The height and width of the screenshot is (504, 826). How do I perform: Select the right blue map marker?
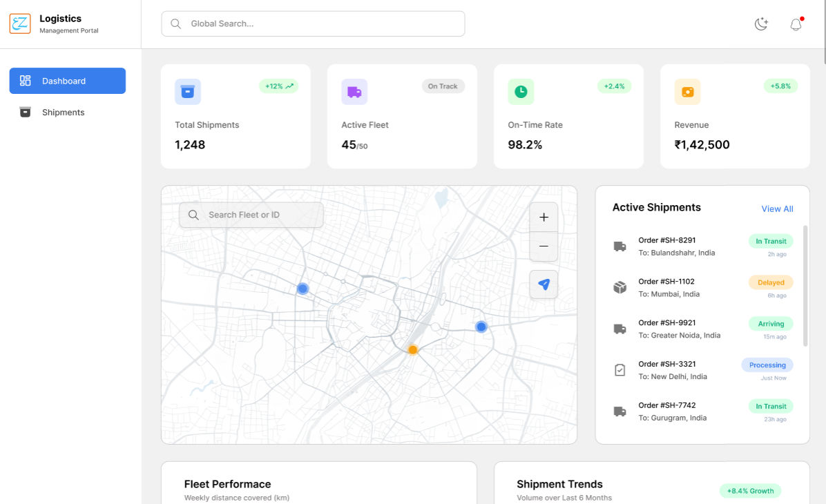(481, 327)
